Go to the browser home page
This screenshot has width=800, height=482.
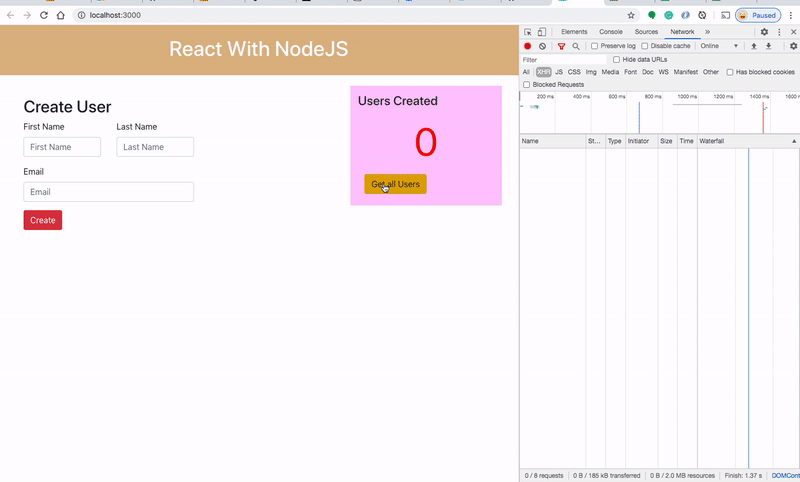click(61, 15)
